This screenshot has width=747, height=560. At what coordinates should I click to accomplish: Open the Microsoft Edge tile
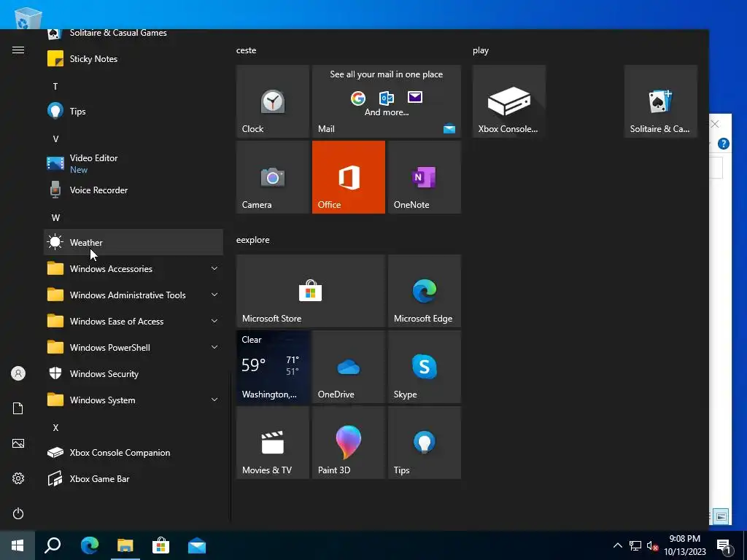pyautogui.click(x=425, y=291)
